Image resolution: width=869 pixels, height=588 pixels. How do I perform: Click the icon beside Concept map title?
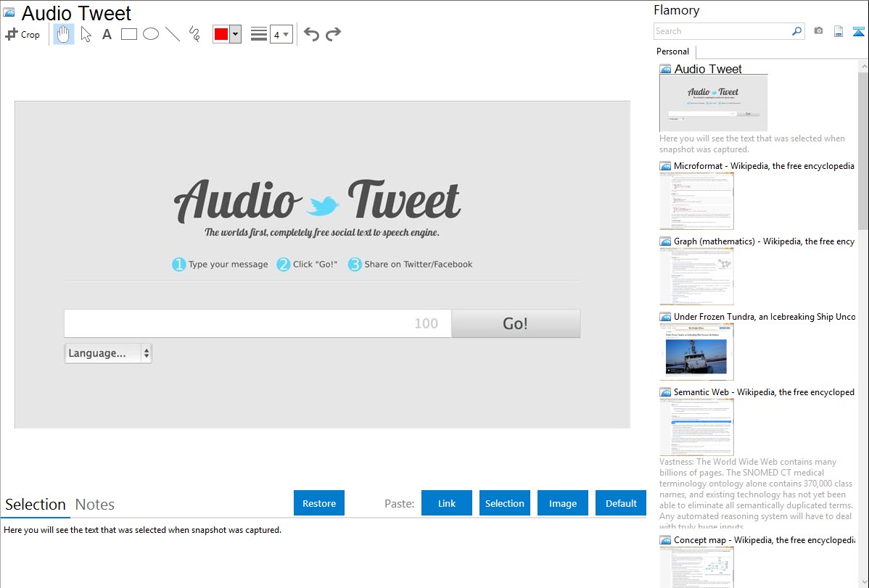(x=665, y=540)
